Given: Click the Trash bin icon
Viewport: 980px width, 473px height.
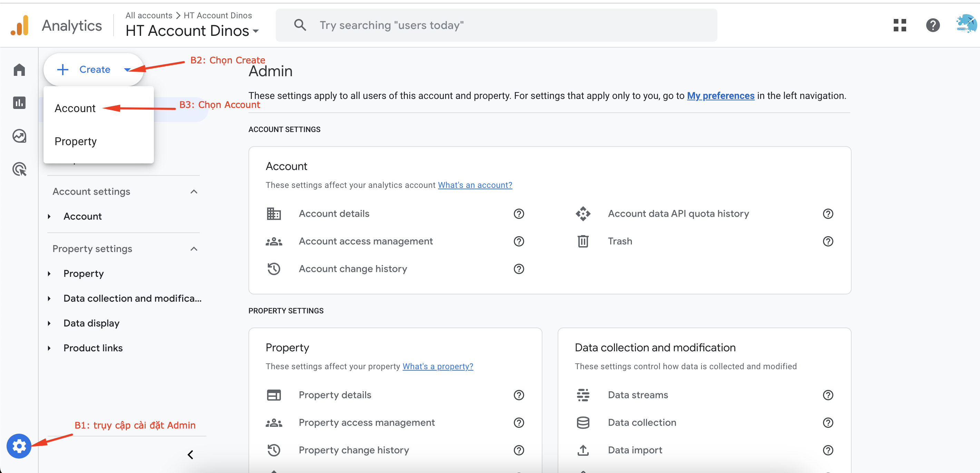Looking at the screenshot, I should [583, 241].
